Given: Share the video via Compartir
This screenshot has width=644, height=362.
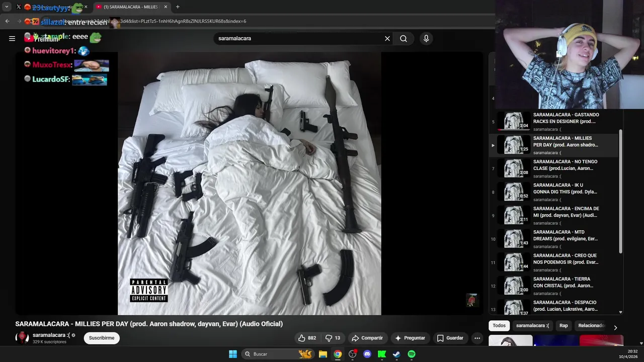Looking at the screenshot, I should (367, 338).
